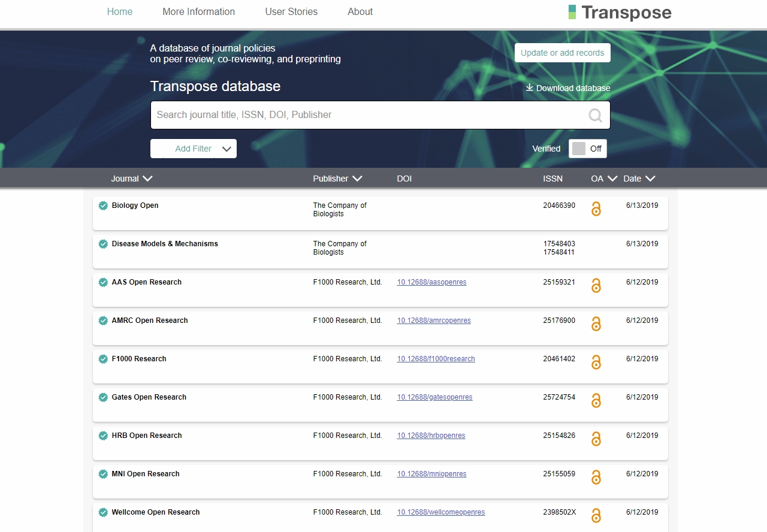The width and height of the screenshot is (767, 532).
Task: Click the ISSN column header
Action: (552, 179)
